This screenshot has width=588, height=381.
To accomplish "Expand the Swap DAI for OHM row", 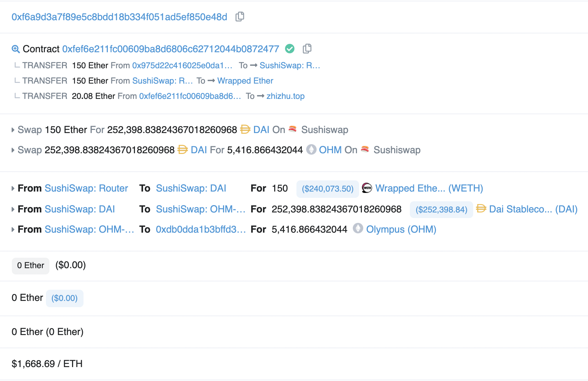I will tap(13, 150).
